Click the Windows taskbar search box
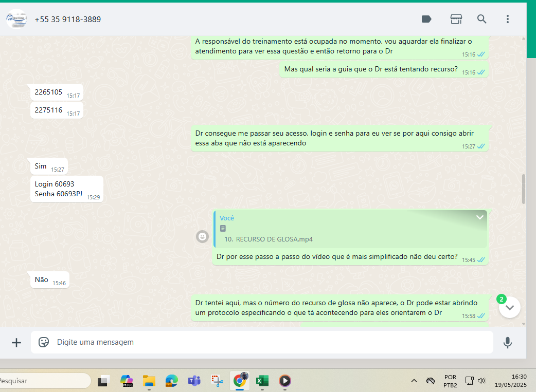 [x=45, y=381]
